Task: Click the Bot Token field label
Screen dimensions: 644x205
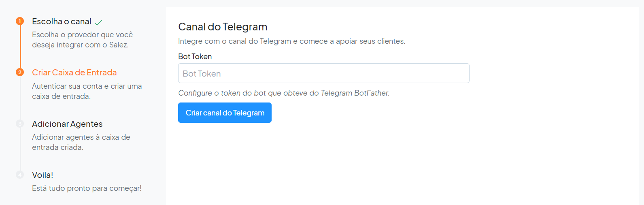Action: 195,57
